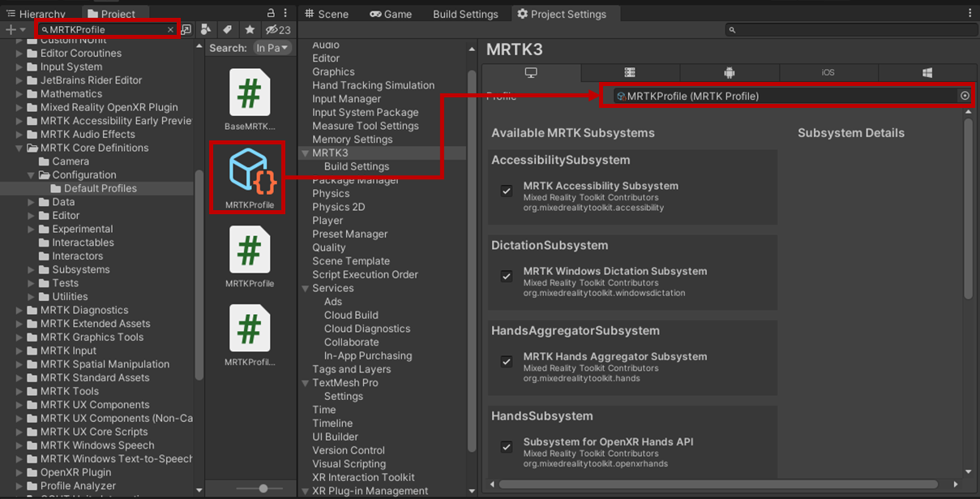Click the MRTKProfile search field in Project
The width and height of the screenshot is (980, 499).
tap(109, 29)
